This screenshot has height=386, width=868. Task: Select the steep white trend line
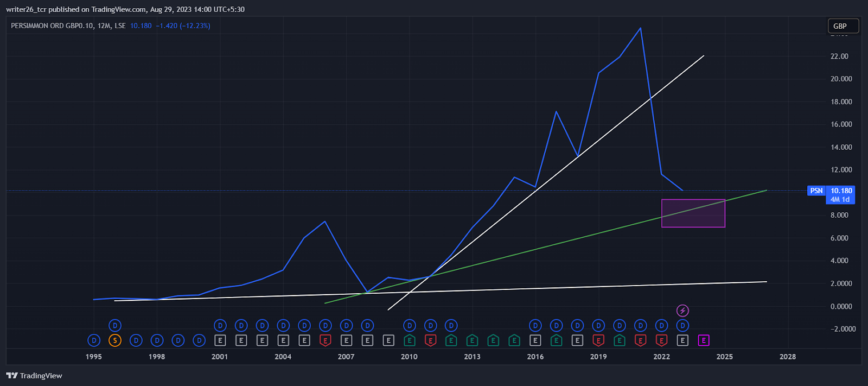(x=546, y=183)
